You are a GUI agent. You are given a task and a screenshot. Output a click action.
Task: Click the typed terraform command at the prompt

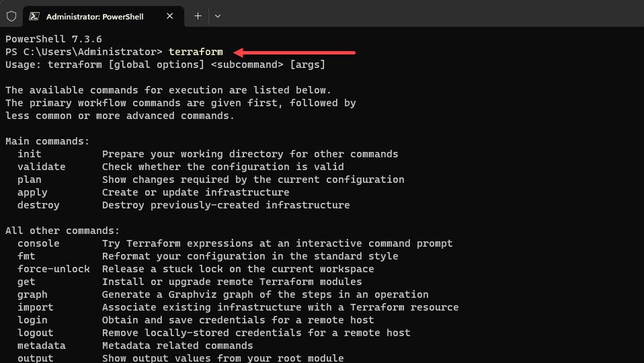[196, 52]
